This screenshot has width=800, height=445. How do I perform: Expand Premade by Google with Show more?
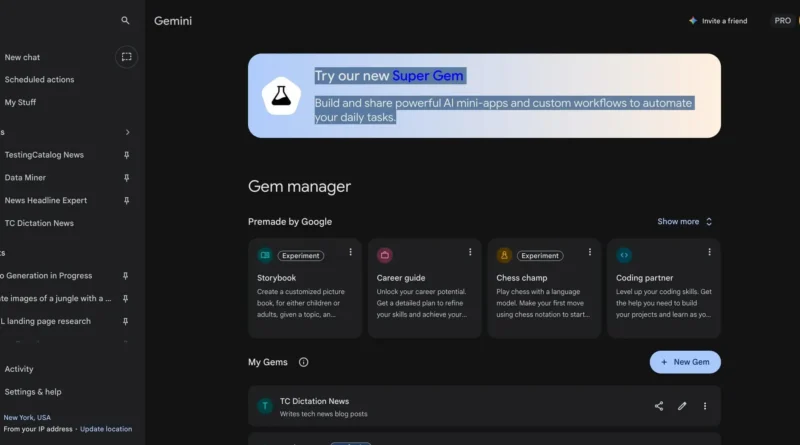coord(684,221)
